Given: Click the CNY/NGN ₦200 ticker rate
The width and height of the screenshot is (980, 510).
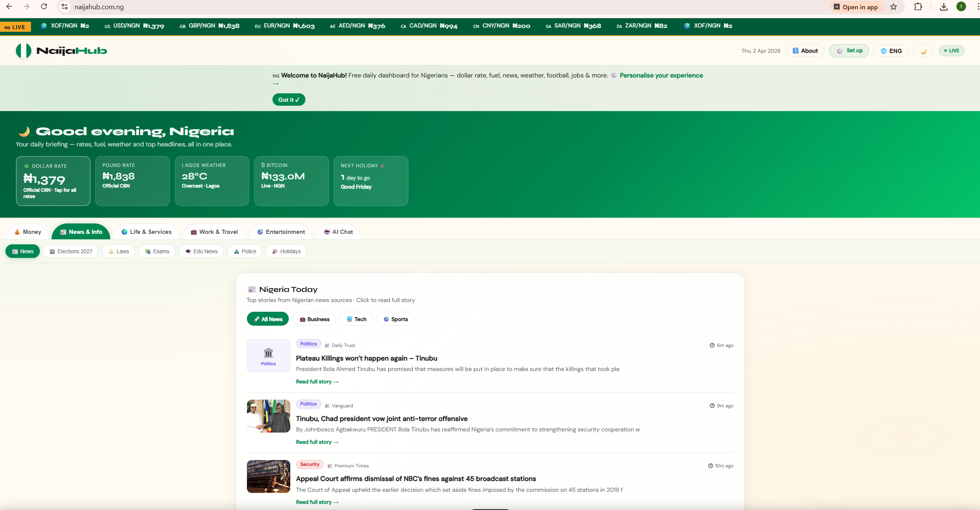Looking at the screenshot, I should pyautogui.click(x=502, y=26).
